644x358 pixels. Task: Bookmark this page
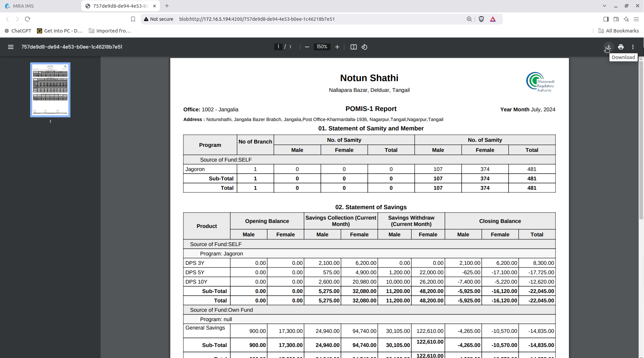[x=133, y=19]
